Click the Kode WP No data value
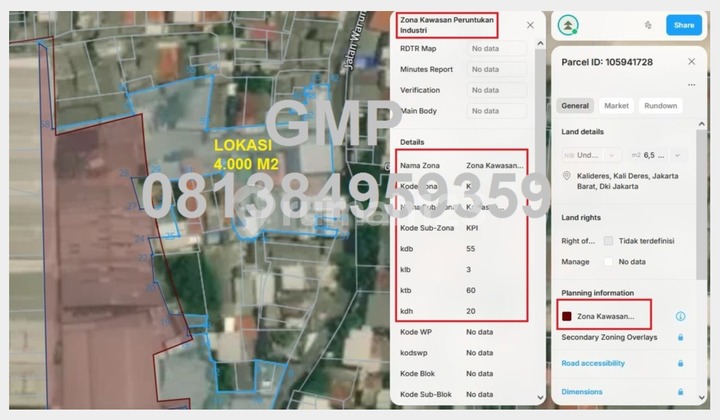 [x=479, y=332]
